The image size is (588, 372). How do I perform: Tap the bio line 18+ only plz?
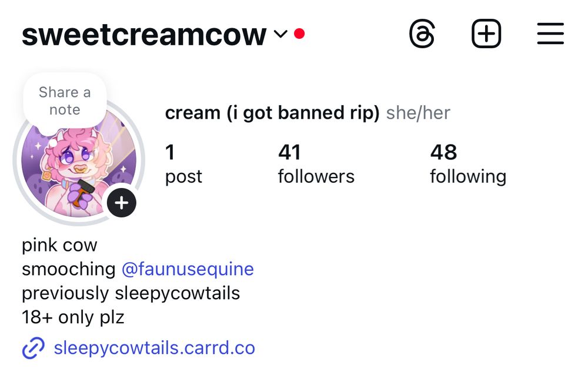tap(73, 317)
